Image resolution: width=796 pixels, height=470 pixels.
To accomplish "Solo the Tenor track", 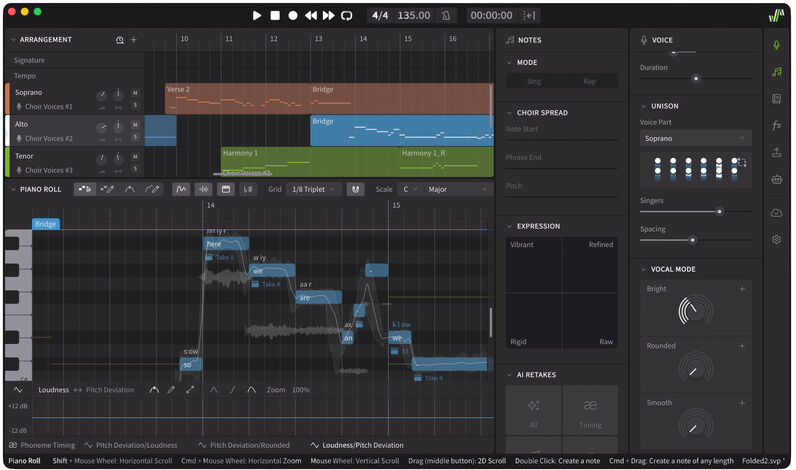I will (135, 169).
